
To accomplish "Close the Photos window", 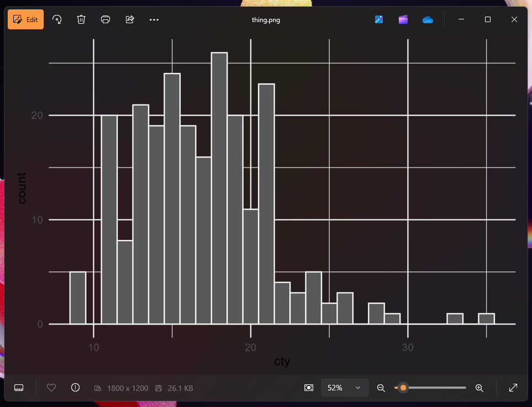I will coord(514,19).
